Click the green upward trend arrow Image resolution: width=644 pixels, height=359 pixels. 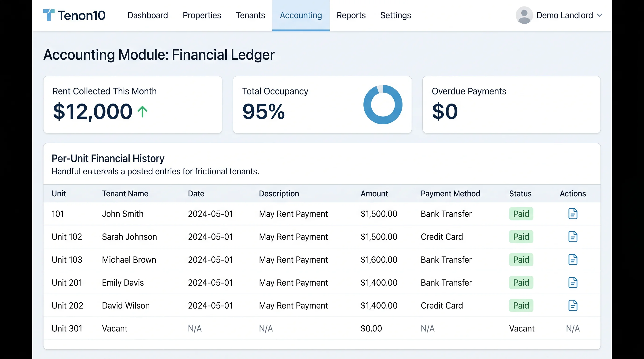[x=143, y=111]
